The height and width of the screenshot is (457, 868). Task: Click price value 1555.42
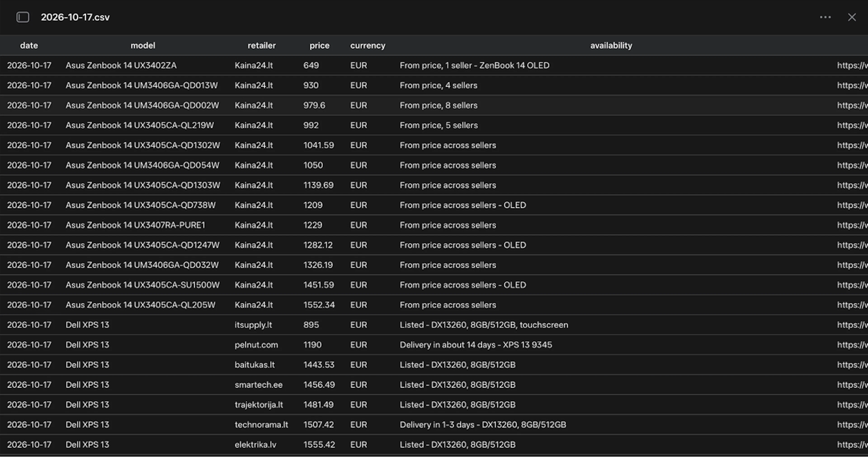(x=319, y=445)
